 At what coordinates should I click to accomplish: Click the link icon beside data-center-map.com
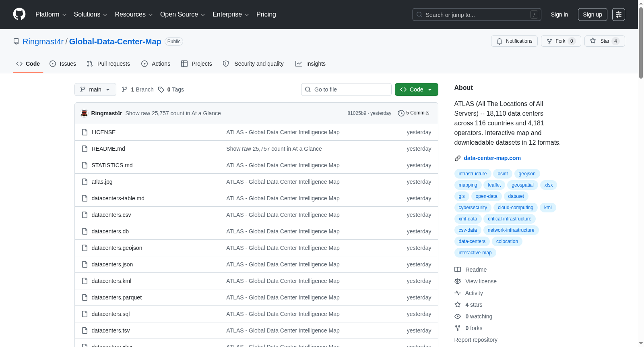[x=458, y=158]
